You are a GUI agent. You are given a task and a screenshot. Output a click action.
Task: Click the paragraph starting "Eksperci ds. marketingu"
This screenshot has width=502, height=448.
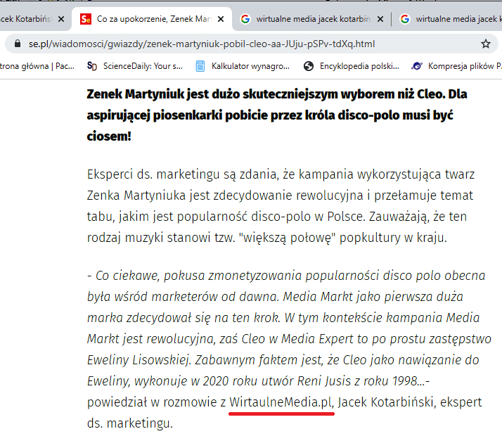(x=281, y=206)
